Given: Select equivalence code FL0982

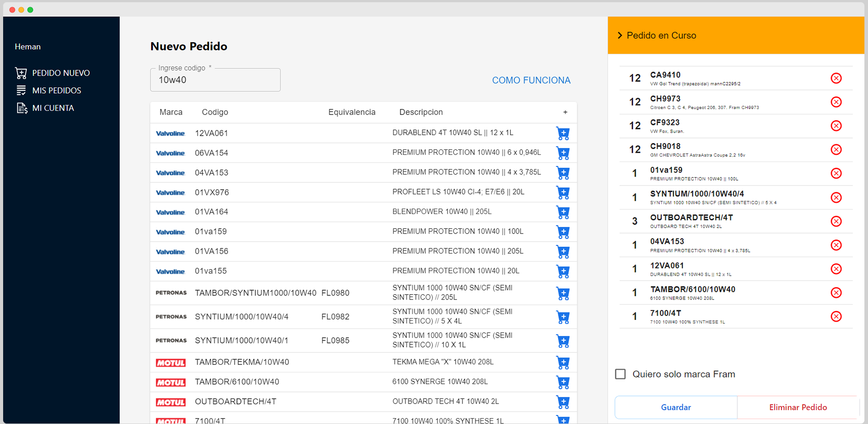Looking at the screenshot, I should 335,317.
